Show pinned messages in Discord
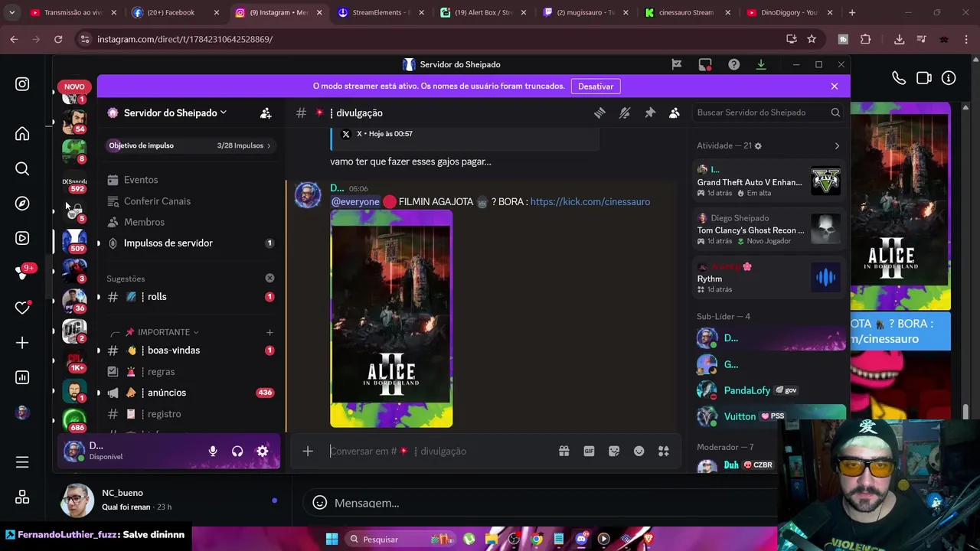The image size is (980, 551). (650, 112)
